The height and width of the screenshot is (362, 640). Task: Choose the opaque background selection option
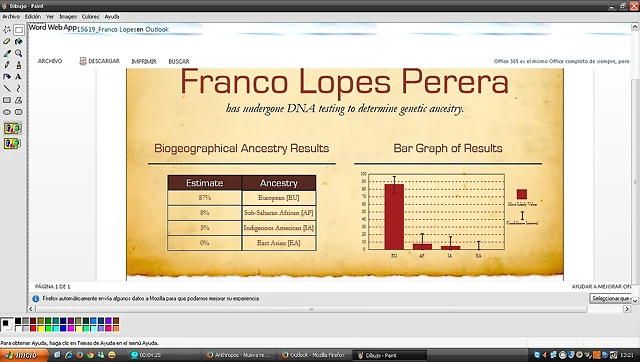click(x=12, y=129)
